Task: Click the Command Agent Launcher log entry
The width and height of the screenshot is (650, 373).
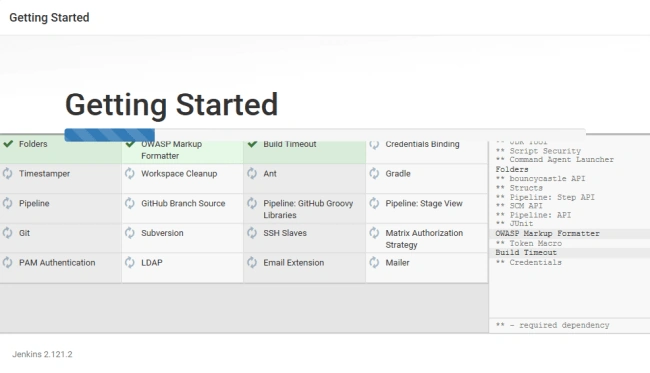Action: (x=555, y=160)
